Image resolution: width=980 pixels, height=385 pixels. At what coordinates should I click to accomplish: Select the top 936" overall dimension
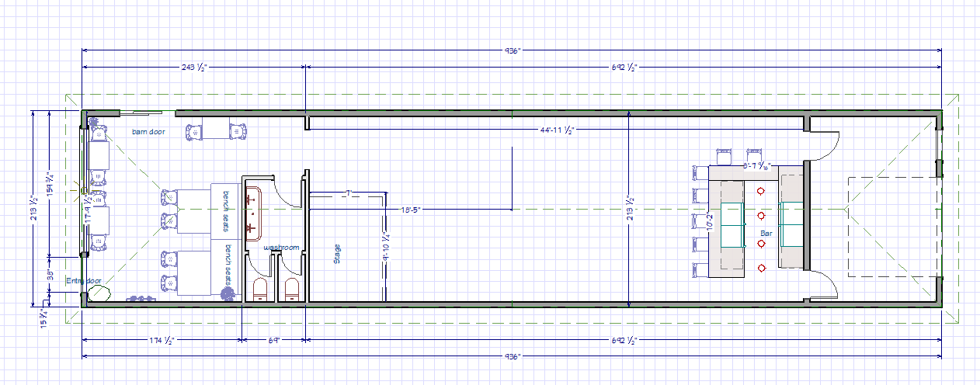pyautogui.click(x=511, y=50)
